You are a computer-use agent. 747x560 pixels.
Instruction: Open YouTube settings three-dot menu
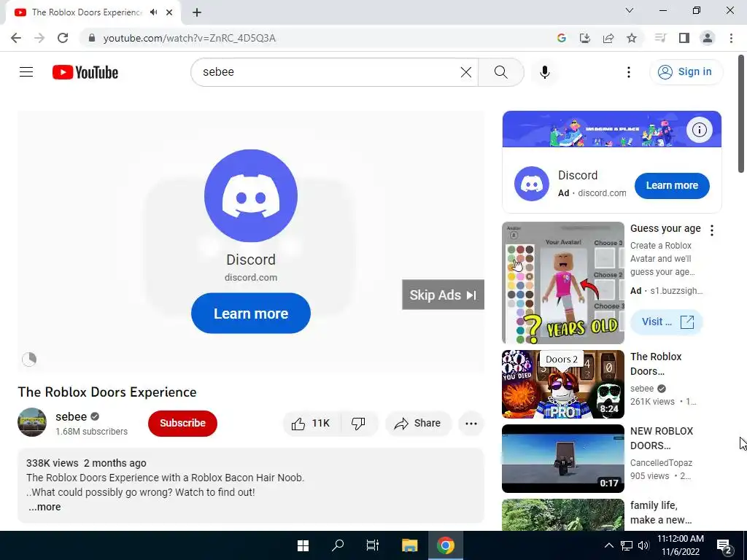tap(629, 72)
